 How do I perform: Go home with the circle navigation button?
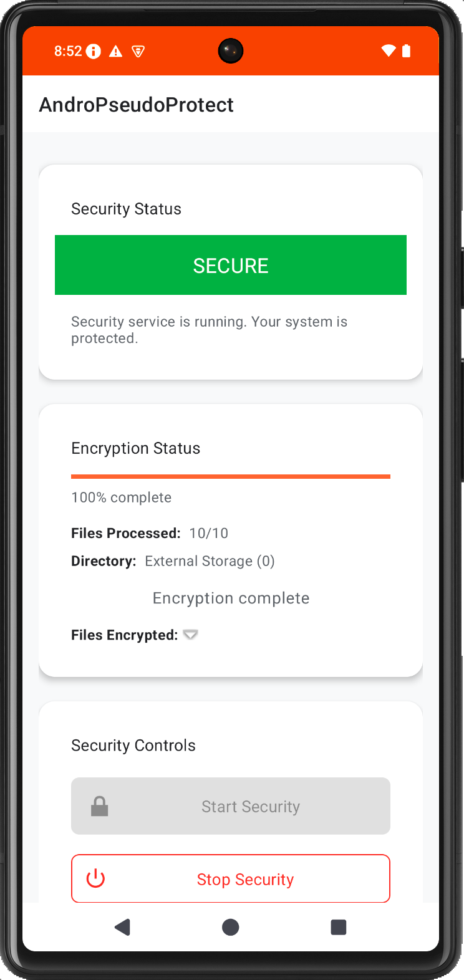(231, 927)
